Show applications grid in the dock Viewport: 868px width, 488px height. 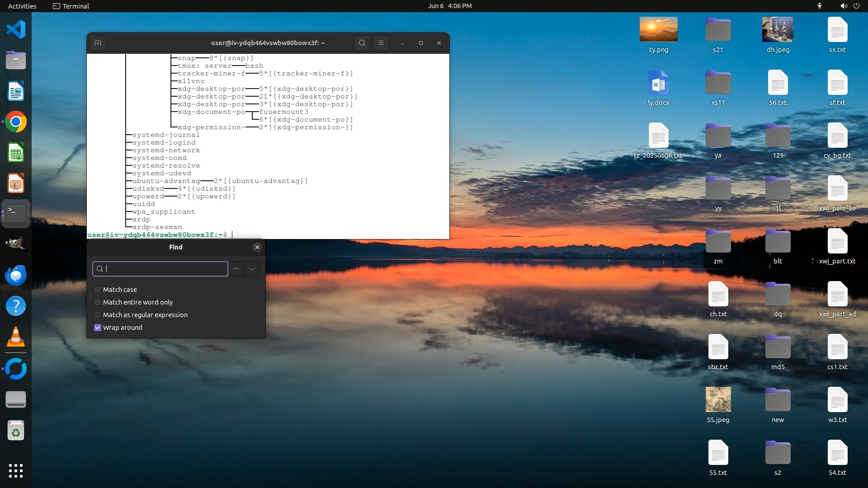[x=16, y=470]
